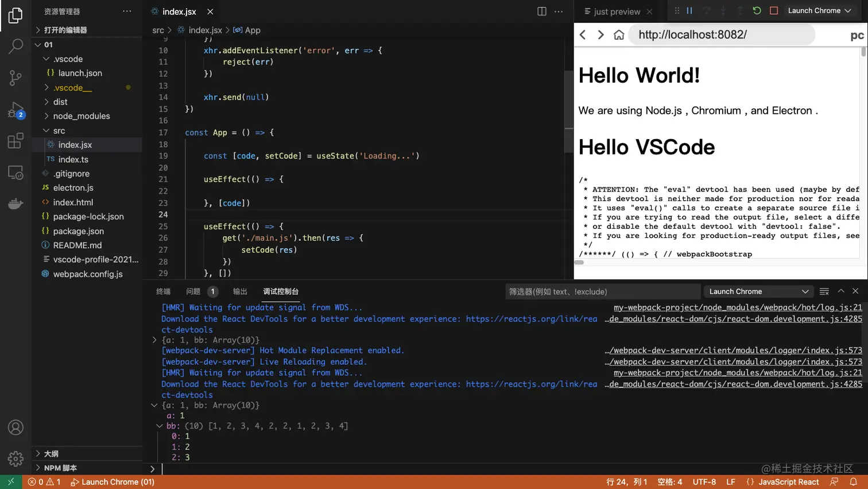
Task: Show notifications via bell icon
Action: [853, 482]
